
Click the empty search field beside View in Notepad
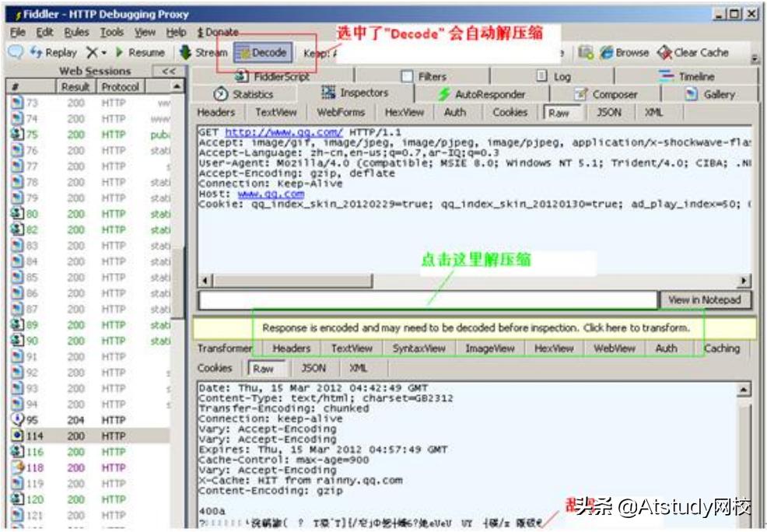point(428,299)
